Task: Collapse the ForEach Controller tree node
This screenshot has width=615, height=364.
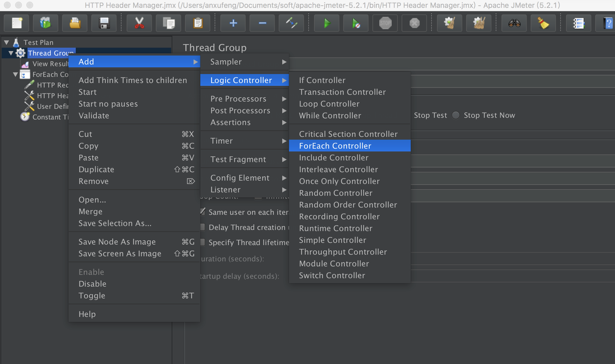Action: pos(16,75)
